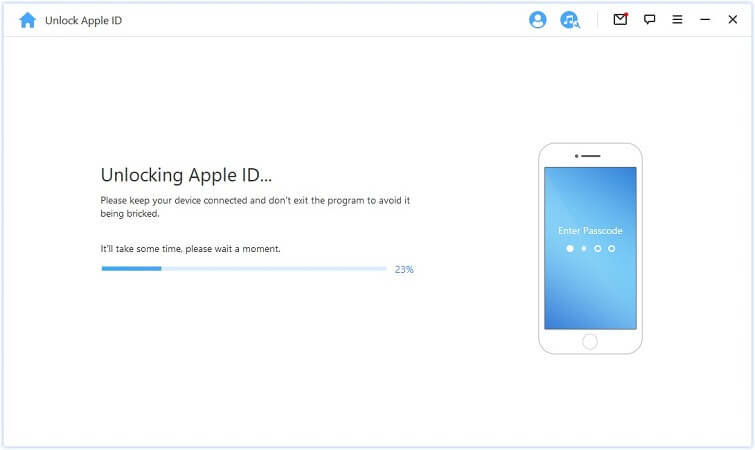
Task: Open the user account profile icon
Action: [537, 20]
